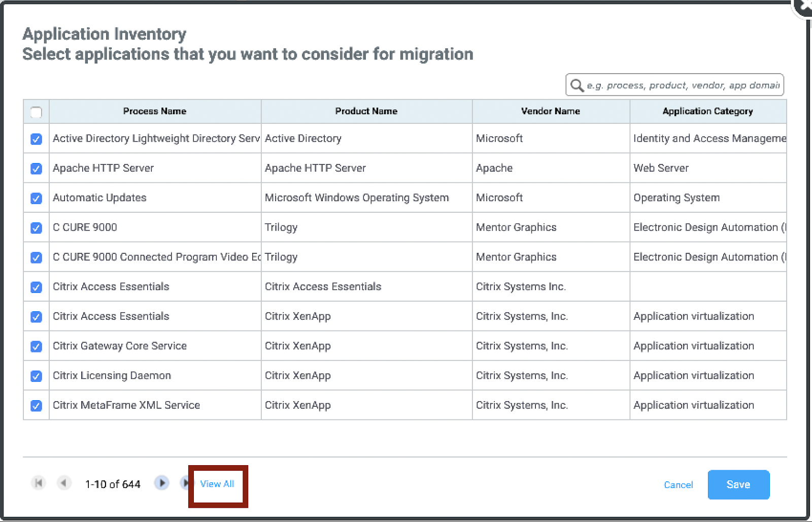Viewport: 812px width, 522px height.
Task: Go to the next page of results
Action: (162, 482)
